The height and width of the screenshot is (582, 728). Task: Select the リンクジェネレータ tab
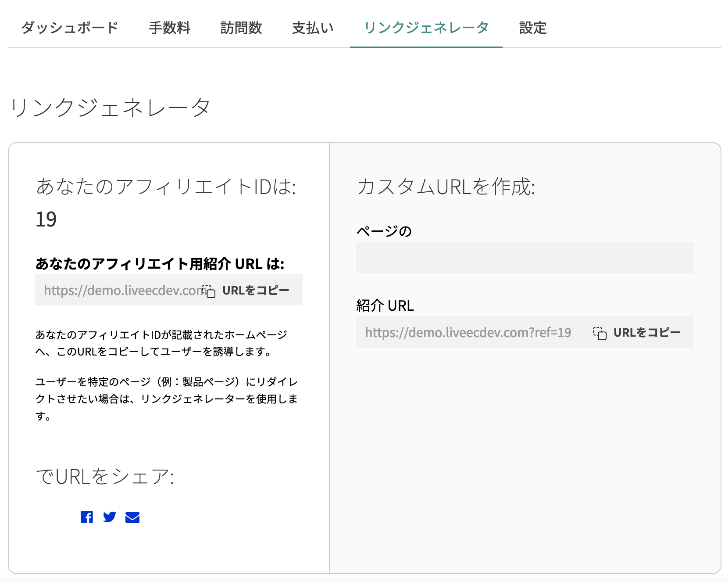coord(426,28)
